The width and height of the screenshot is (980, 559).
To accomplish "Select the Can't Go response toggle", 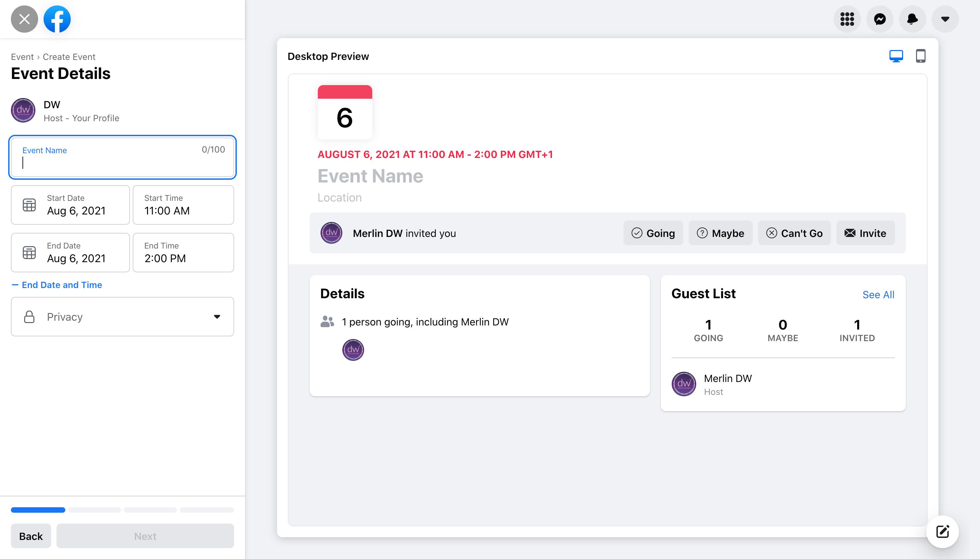I will pos(794,233).
